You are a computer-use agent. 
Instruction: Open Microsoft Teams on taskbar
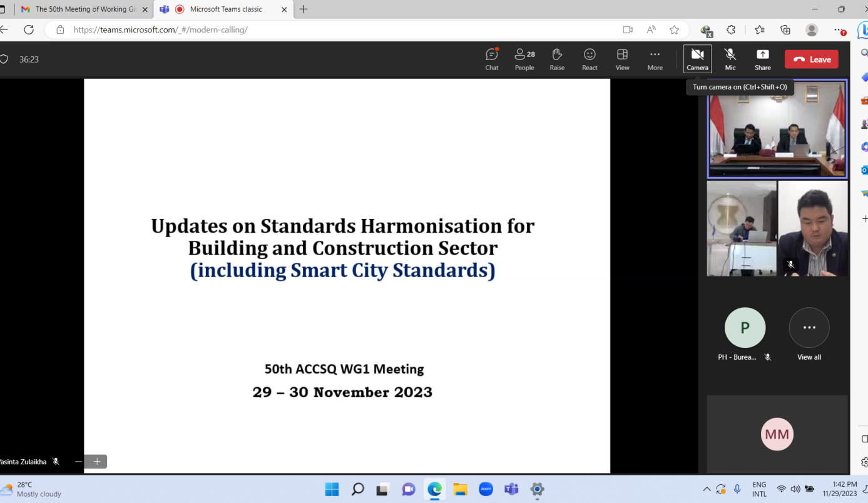click(x=511, y=489)
